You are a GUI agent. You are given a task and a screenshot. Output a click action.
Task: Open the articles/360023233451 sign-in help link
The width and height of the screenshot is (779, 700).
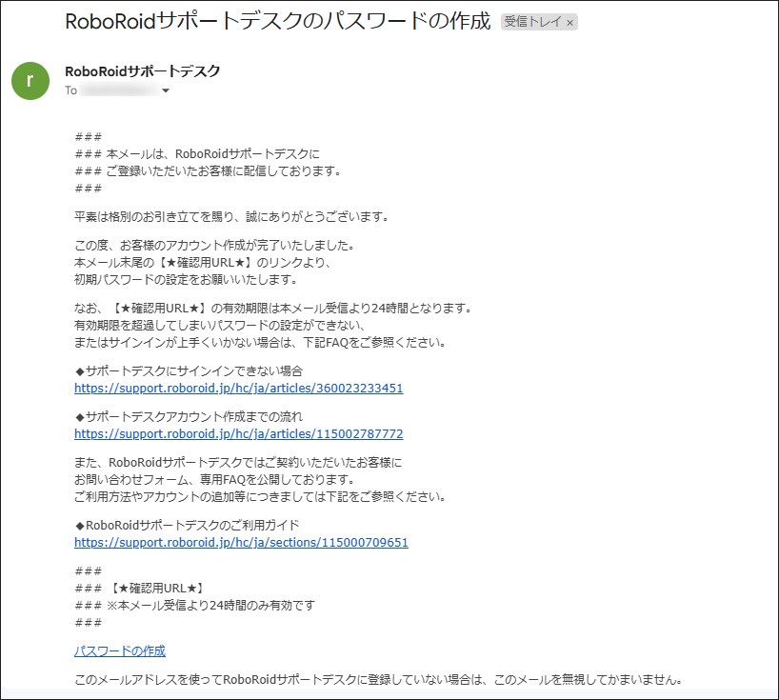pyautogui.click(x=238, y=388)
